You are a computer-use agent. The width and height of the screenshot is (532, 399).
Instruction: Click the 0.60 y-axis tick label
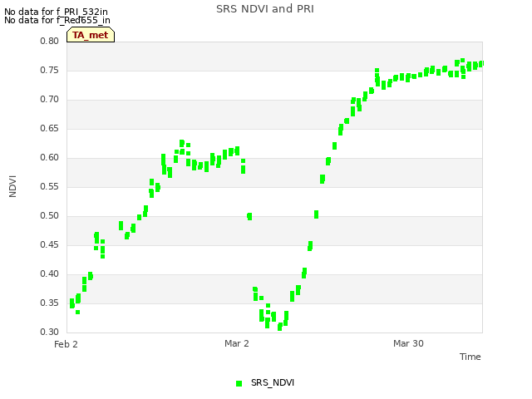(x=50, y=157)
